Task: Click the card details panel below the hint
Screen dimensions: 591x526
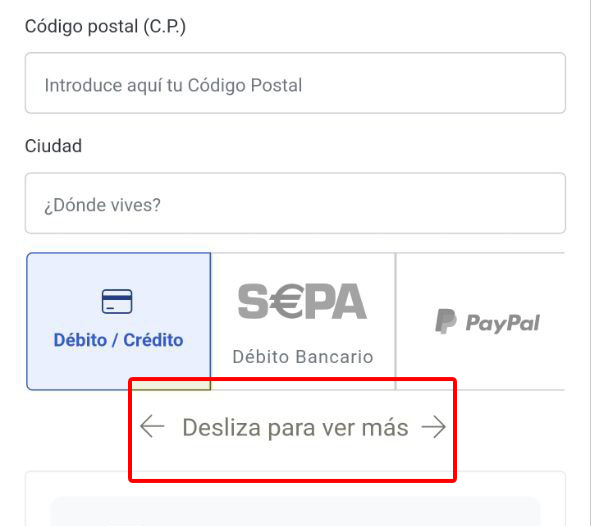Action: pyautogui.click(x=295, y=498)
